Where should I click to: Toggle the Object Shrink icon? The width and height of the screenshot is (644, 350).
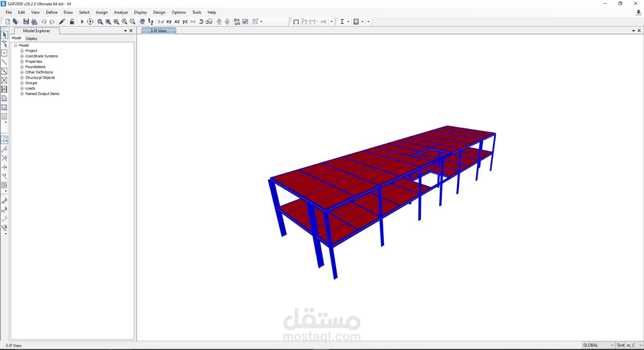(237, 22)
